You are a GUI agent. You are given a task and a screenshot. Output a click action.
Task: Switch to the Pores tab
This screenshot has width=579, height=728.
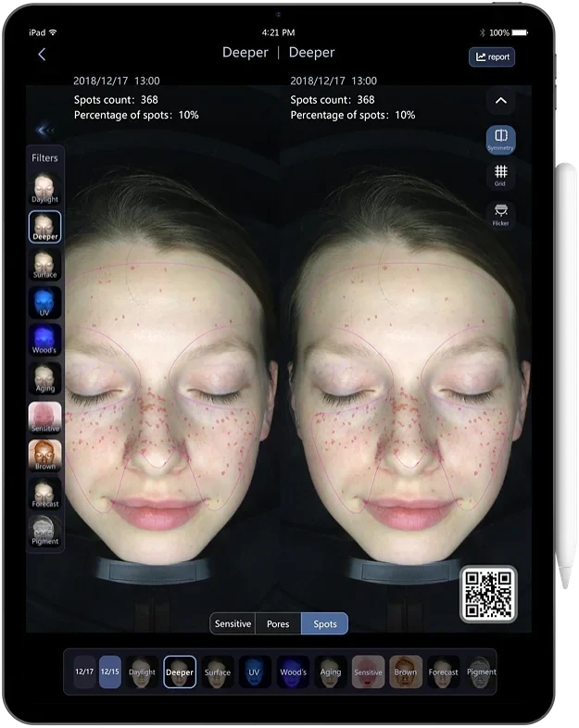point(278,623)
